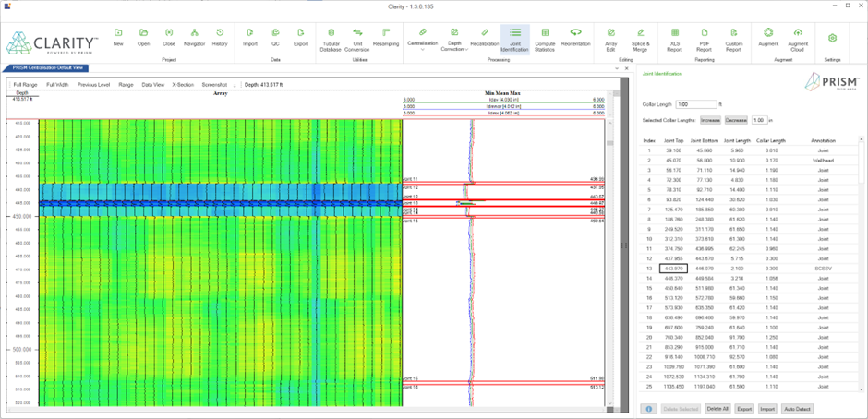Click the info button in joint panel

[648, 409]
